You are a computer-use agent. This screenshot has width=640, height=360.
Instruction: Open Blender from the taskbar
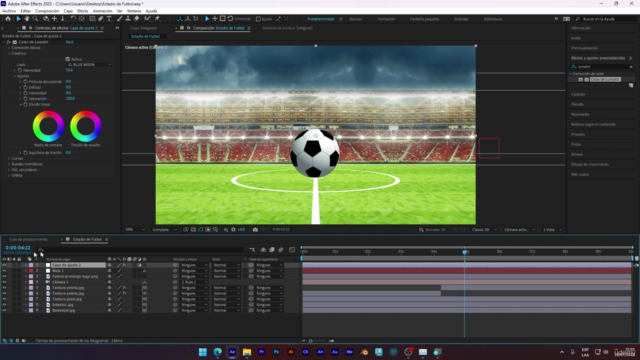(364, 352)
